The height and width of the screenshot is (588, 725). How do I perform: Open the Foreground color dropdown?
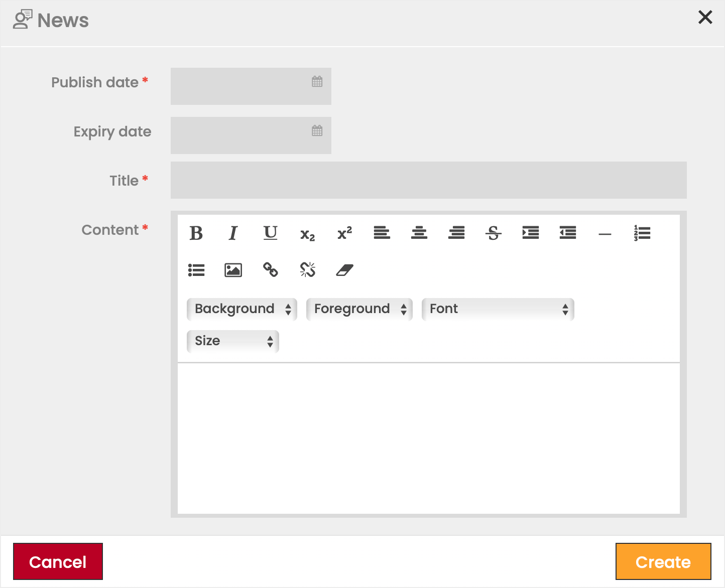coord(359,309)
